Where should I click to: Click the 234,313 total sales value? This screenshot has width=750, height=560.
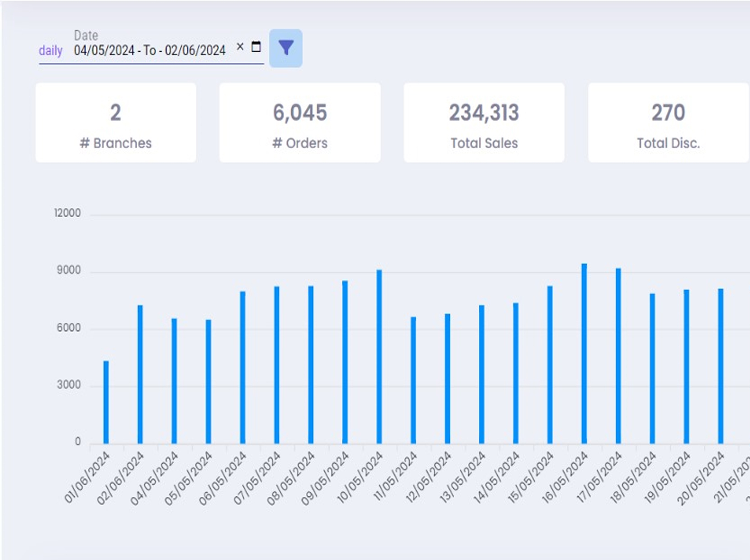click(484, 112)
